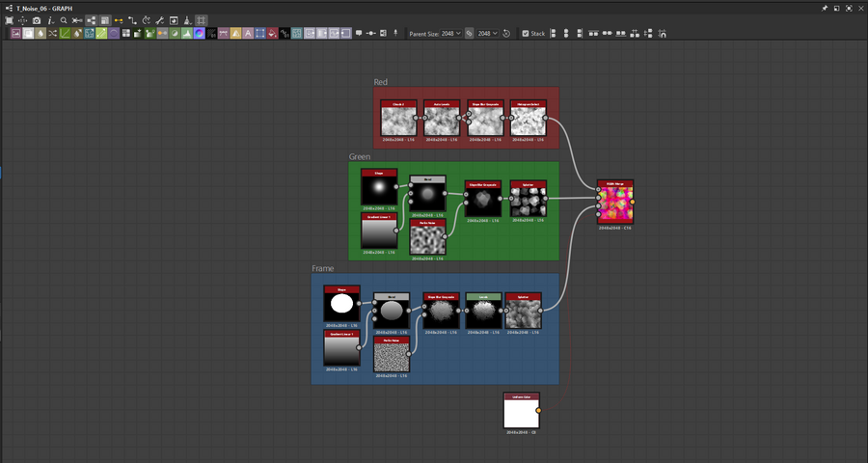Click the pin icon for the graph panel
Screen dimensions: 868x463
point(824,7)
